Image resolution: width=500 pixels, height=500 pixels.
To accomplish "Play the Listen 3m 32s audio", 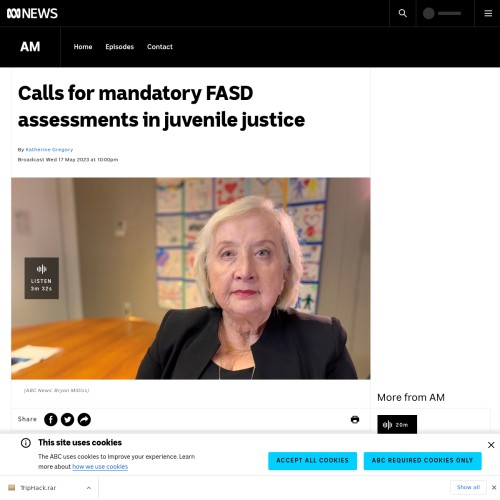I will click(42, 278).
